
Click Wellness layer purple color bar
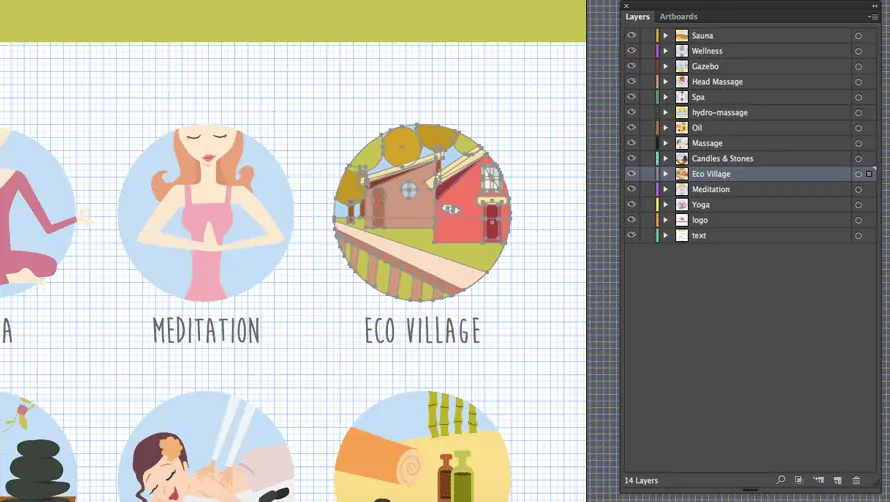point(657,51)
